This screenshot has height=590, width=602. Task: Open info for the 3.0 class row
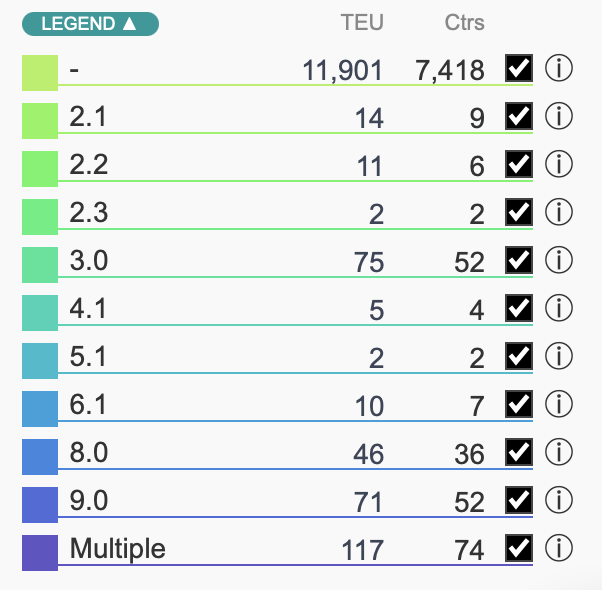(558, 261)
